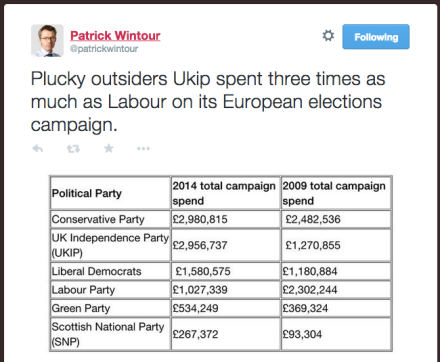
Task: Click the tweet text about Ukip spending
Action: point(208,102)
